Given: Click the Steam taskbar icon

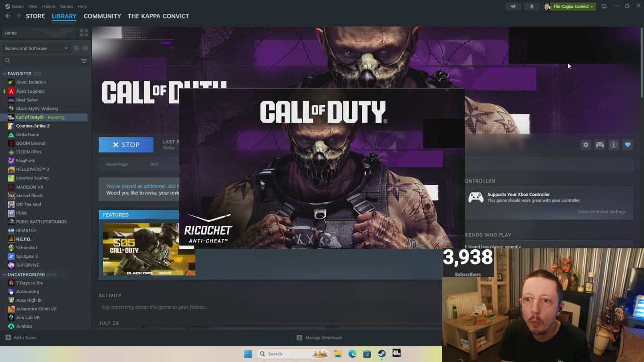Looking at the screenshot, I should point(382,354).
